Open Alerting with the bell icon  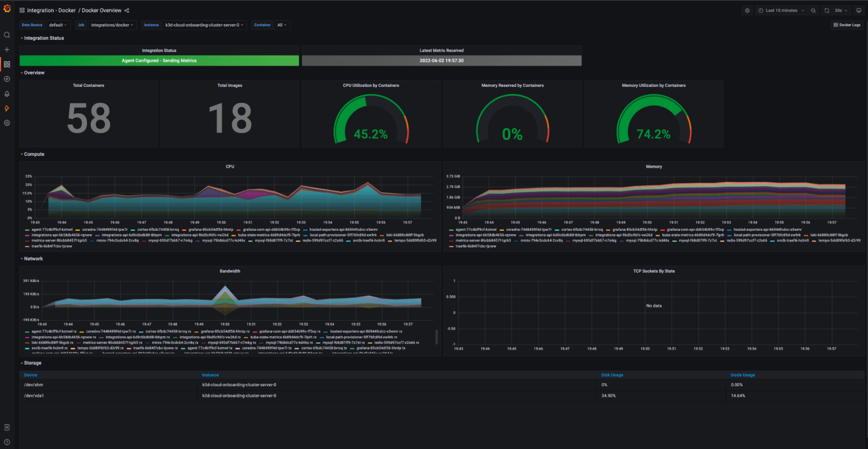[7, 93]
